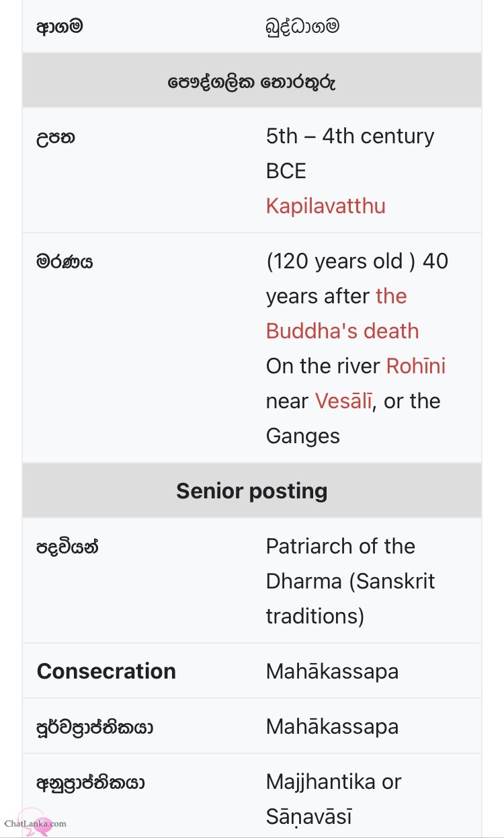Visit the Vesālī link
This screenshot has height=838, width=504.
344,401
